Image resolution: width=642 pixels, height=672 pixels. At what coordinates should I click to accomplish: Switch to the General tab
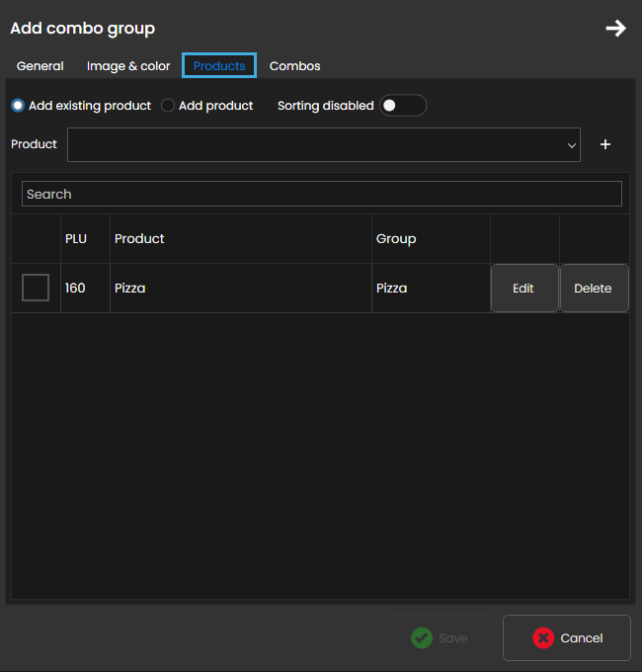click(40, 66)
